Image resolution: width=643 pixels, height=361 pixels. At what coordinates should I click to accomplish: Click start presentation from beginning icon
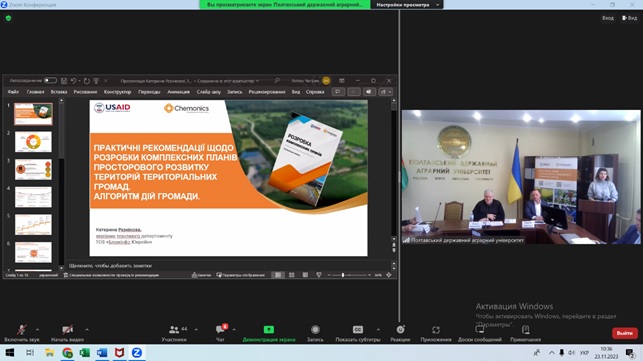(96, 81)
